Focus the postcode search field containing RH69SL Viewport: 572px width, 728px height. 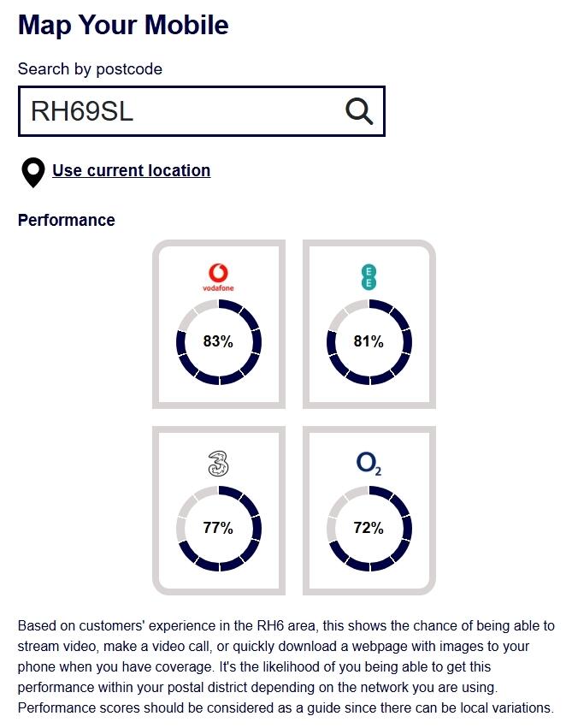[x=201, y=111]
